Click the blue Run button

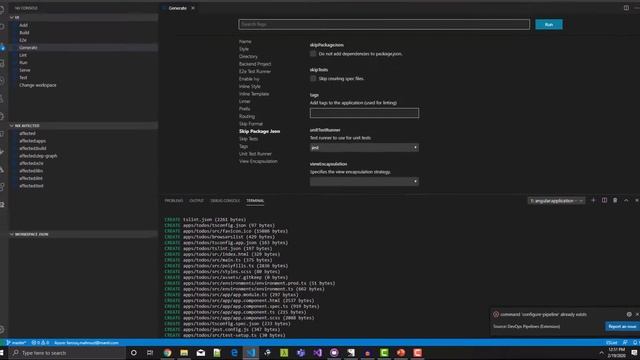coord(549,24)
